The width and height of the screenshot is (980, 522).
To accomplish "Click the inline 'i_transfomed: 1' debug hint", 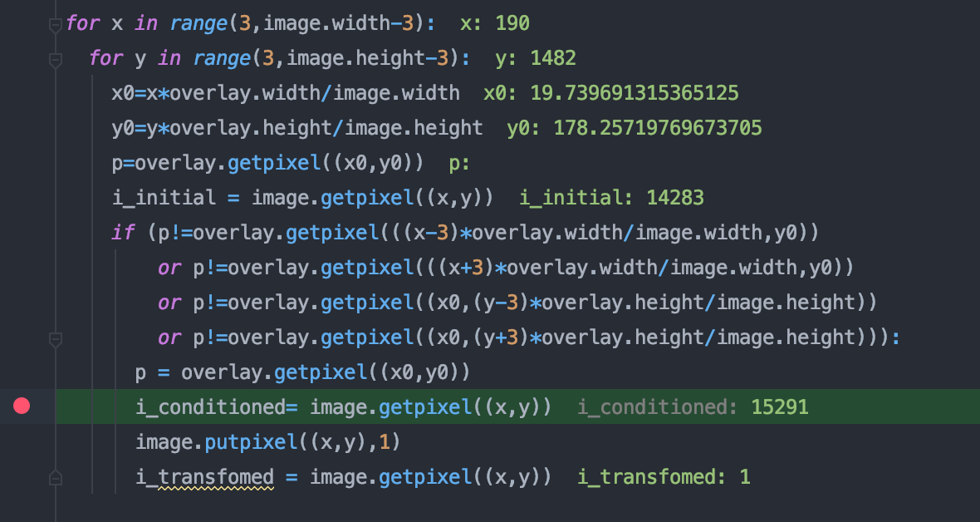I will [x=664, y=477].
